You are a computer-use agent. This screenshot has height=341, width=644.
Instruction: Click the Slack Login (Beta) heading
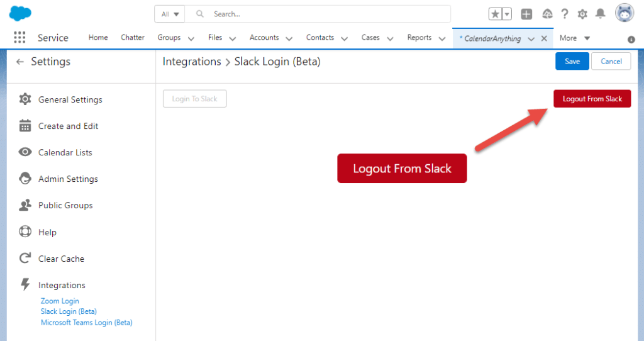(x=277, y=62)
